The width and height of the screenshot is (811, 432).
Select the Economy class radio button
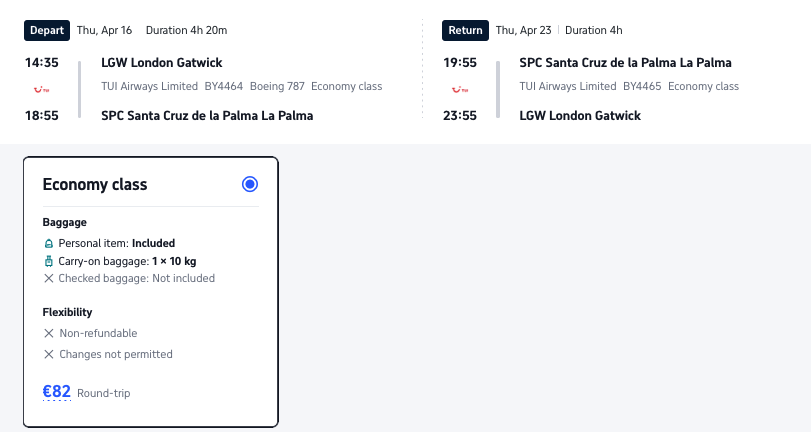click(250, 184)
